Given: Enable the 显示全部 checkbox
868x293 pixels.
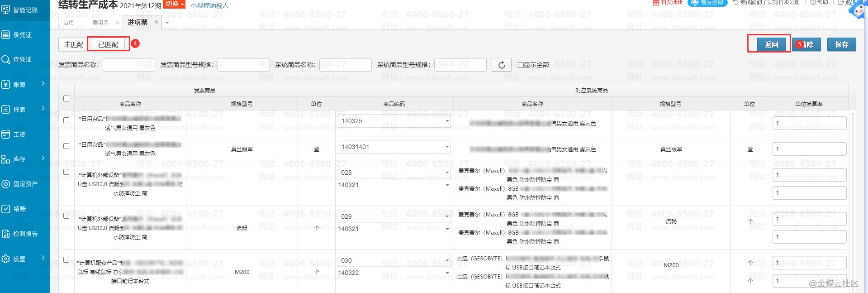Looking at the screenshot, I should [x=521, y=65].
